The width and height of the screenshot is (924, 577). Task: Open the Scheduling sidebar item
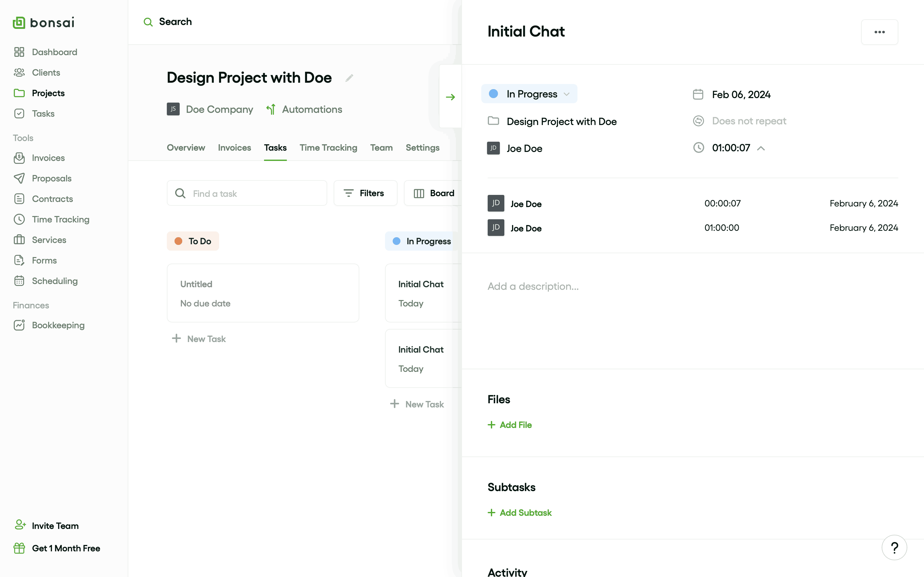pyautogui.click(x=55, y=281)
